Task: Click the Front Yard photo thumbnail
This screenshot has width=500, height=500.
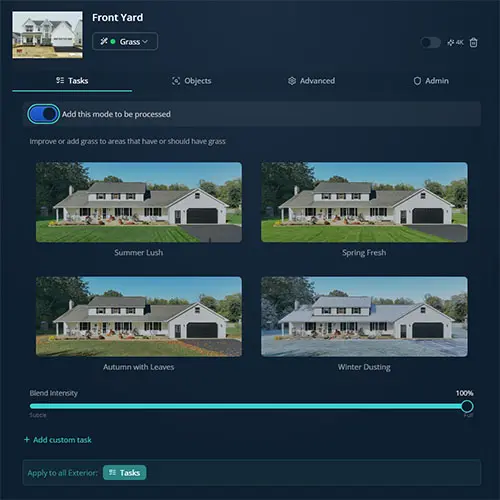Action: 48,35
